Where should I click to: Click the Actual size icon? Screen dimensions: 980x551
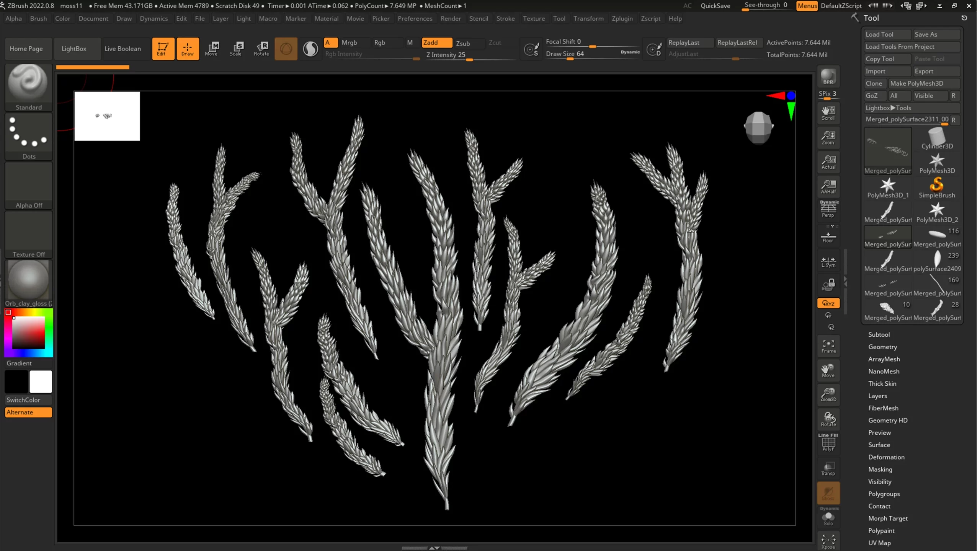pyautogui.click(x=828, y=162)
